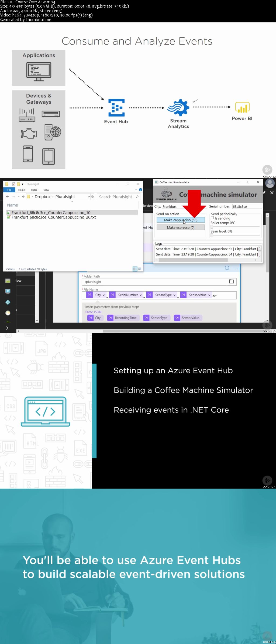This screenshot has width=276, height=644.
Task: Switch Explorer to details view icon
Action: [x=135, y=269]
